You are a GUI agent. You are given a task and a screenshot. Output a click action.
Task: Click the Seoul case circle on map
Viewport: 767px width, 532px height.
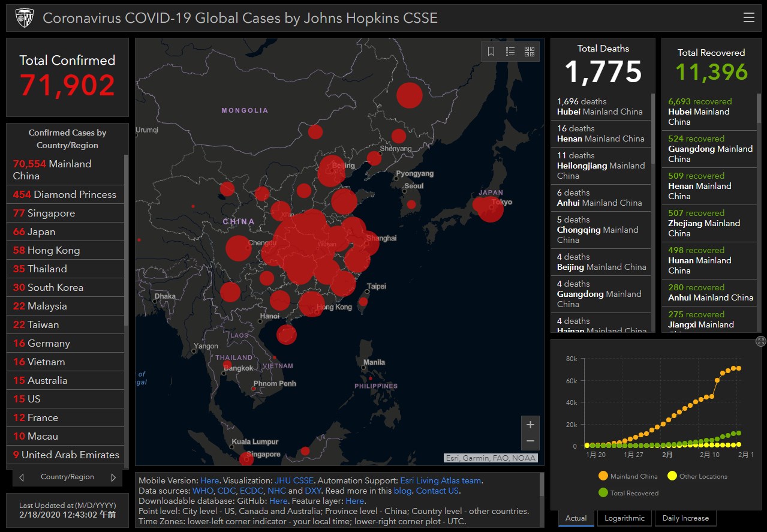411,205
